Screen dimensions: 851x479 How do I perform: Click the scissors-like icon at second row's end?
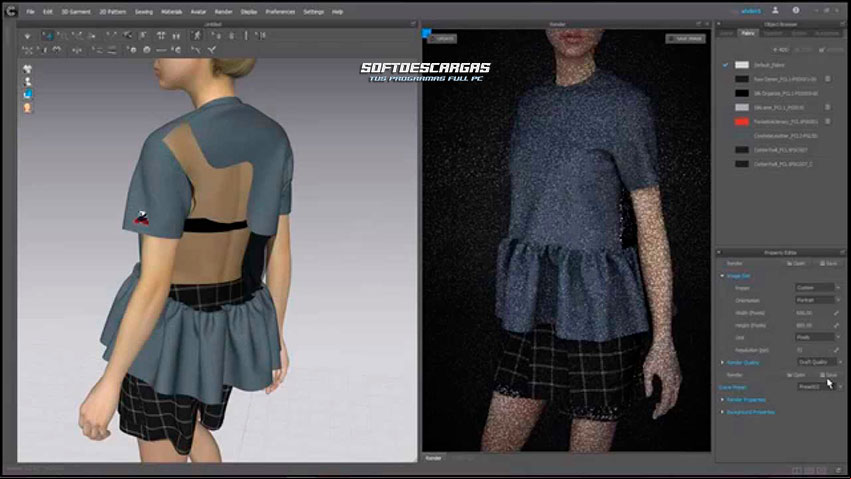pos(212,50)
